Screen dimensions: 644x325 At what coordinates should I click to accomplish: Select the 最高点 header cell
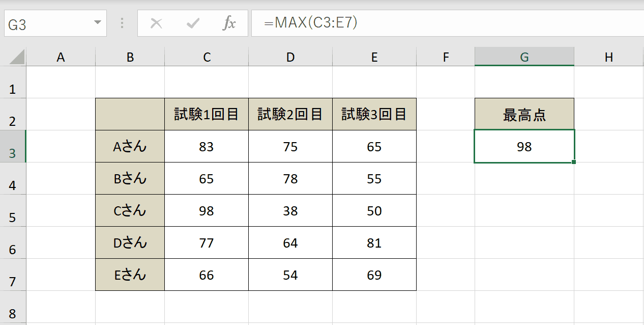(x=524, y=114)
